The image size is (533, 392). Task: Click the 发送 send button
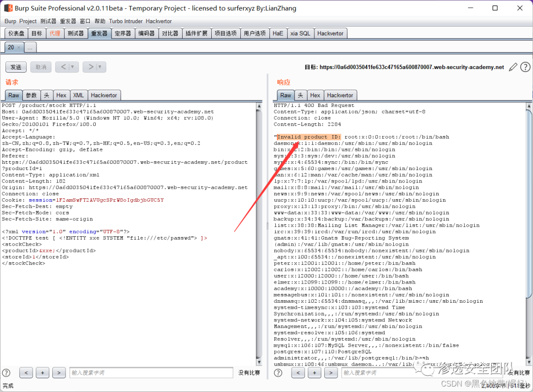click(16, 67)
